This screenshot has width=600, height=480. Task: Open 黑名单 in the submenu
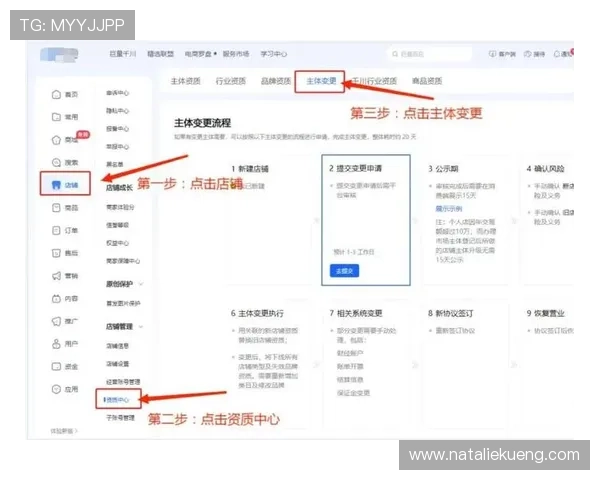tap(114, 165)
